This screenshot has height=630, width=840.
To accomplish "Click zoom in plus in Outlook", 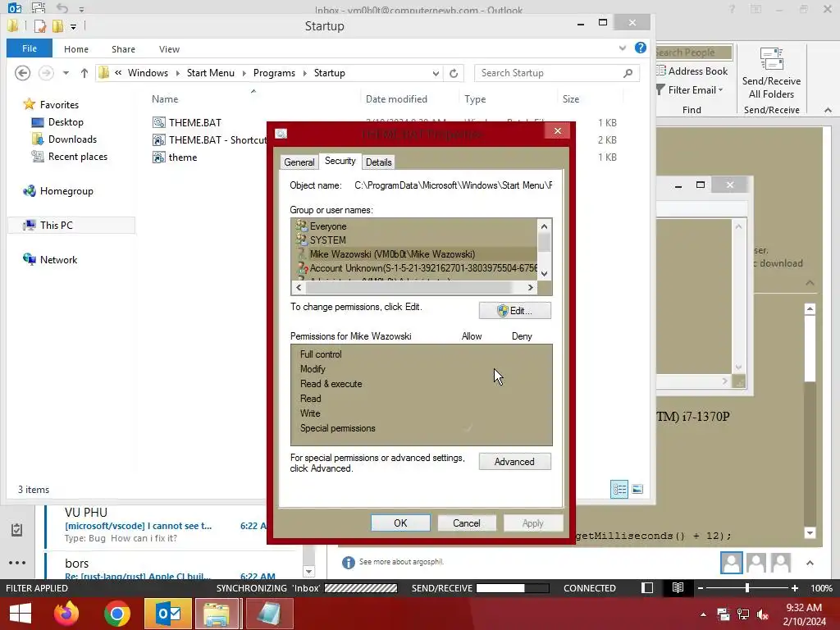I will click(x=795, y=588).
